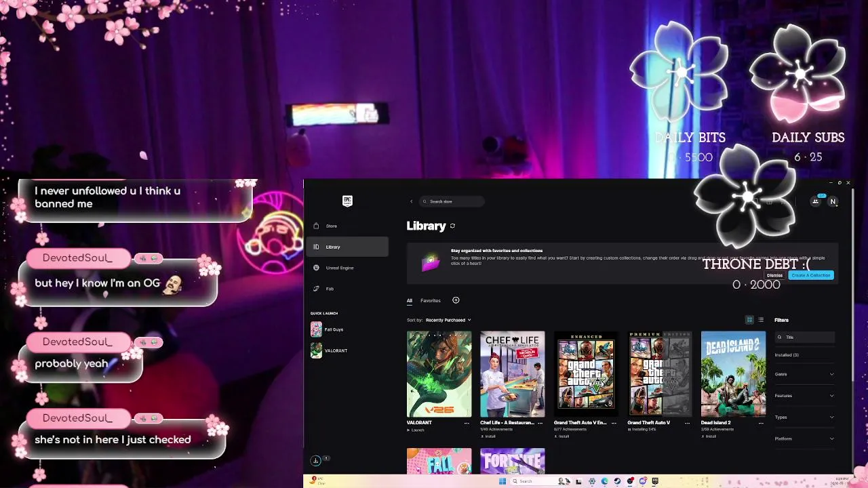Select Library in the sidebar

(347, 247)
